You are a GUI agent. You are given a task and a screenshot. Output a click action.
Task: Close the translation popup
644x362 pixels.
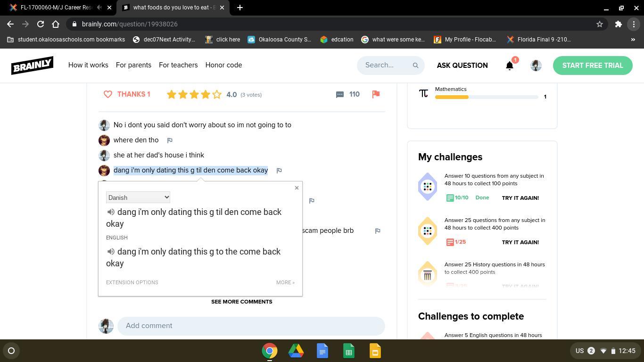pyautogui.click(x=297, y=188)
